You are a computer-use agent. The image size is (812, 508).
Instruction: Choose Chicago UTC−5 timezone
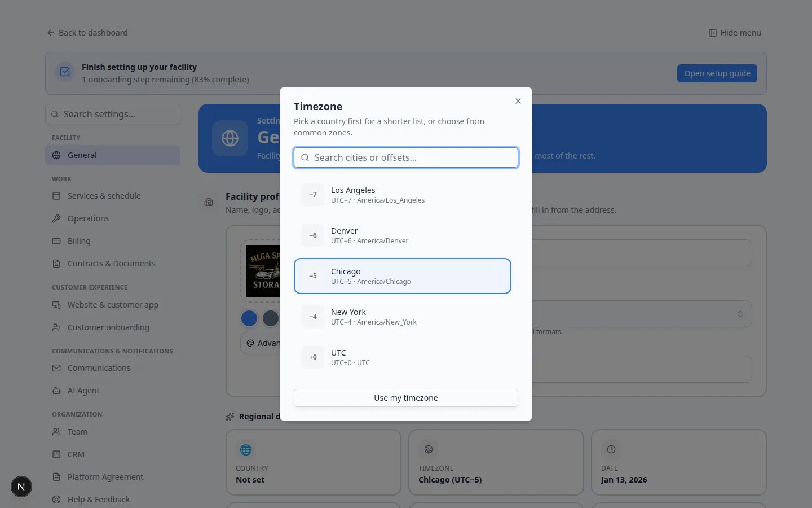pyautogui.click(x=403, y=276)
